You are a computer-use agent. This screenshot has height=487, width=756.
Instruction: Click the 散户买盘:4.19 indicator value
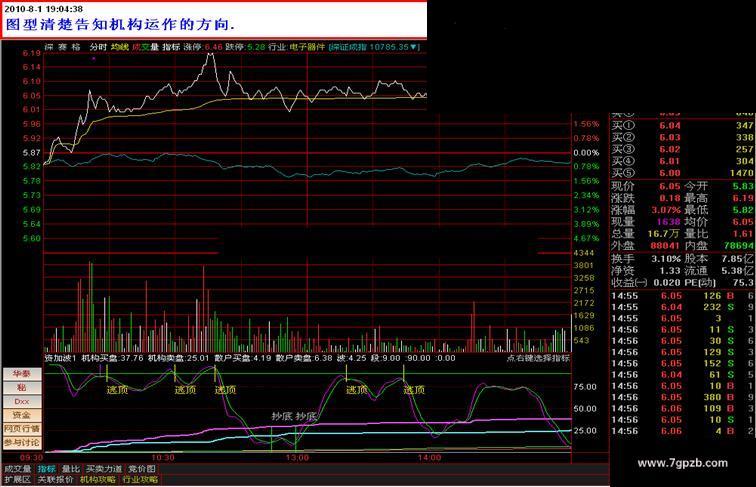tap(243, 358)
